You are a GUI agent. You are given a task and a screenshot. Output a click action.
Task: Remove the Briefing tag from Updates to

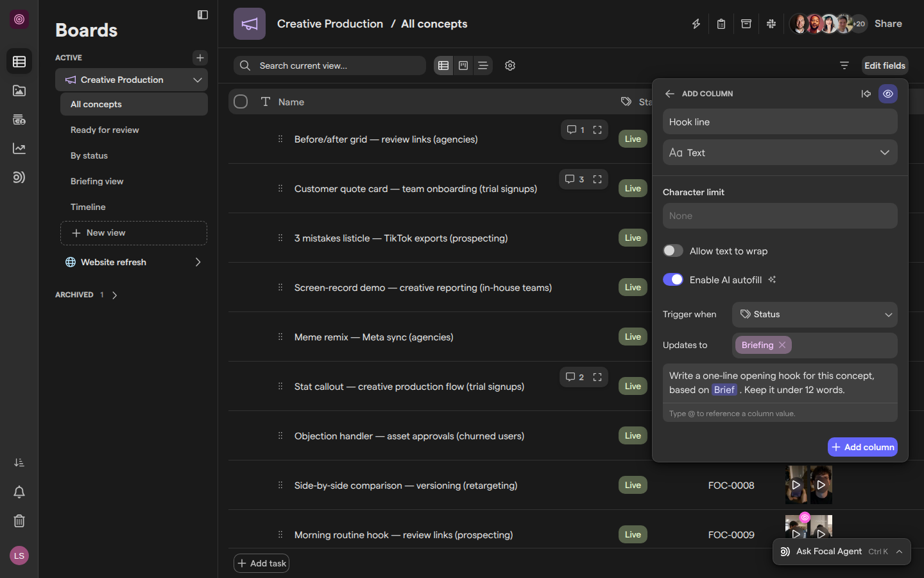[782, 345]
